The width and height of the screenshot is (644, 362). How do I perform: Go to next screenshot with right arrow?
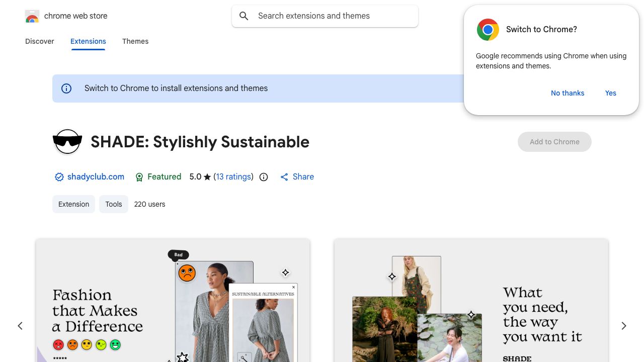[x=624, y=326]
